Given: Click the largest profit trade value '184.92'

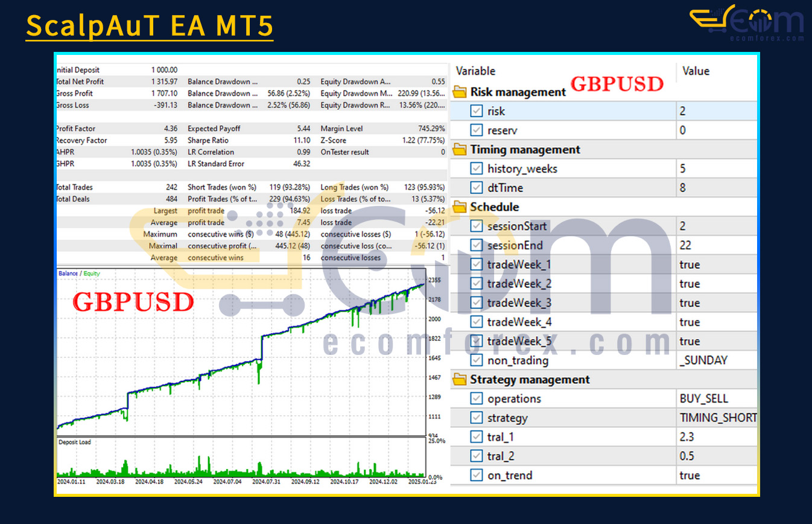Looking at the screenshot, I should click(300, 211).
